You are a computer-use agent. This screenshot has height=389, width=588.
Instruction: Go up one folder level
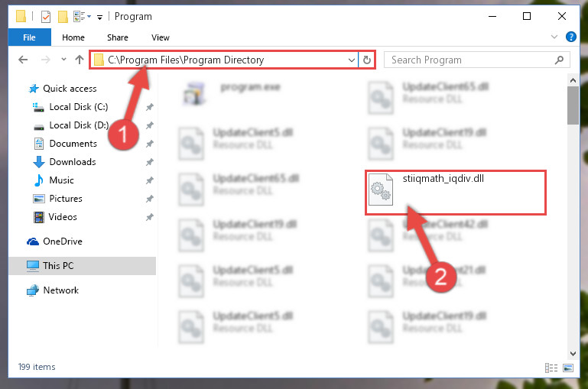[79, 60]
